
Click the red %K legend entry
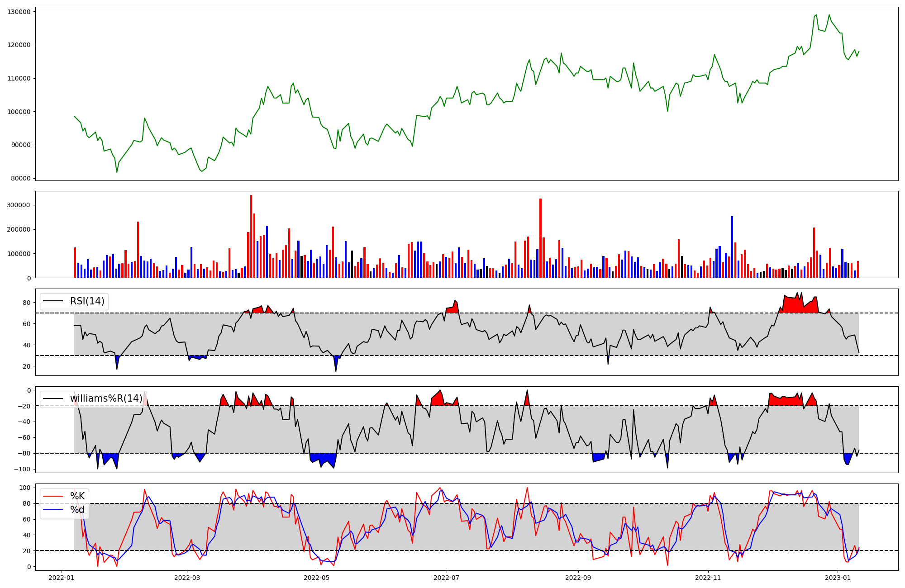77,496
